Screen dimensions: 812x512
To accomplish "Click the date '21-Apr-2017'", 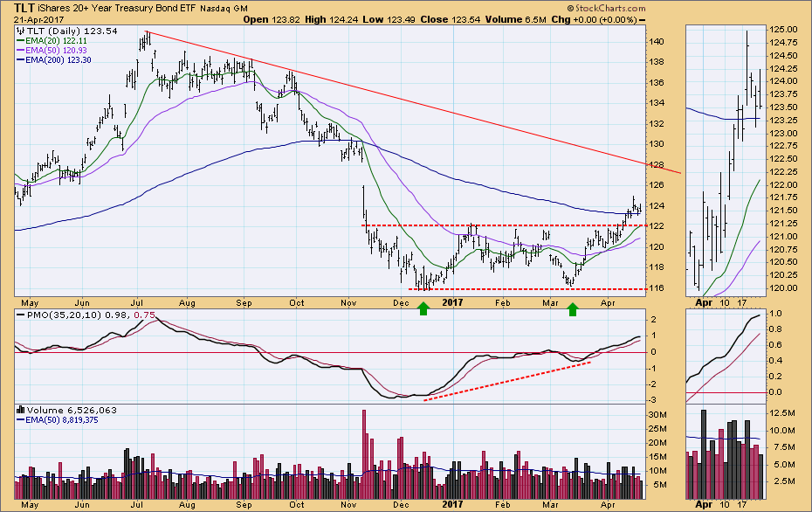I will tap(38, 20).
